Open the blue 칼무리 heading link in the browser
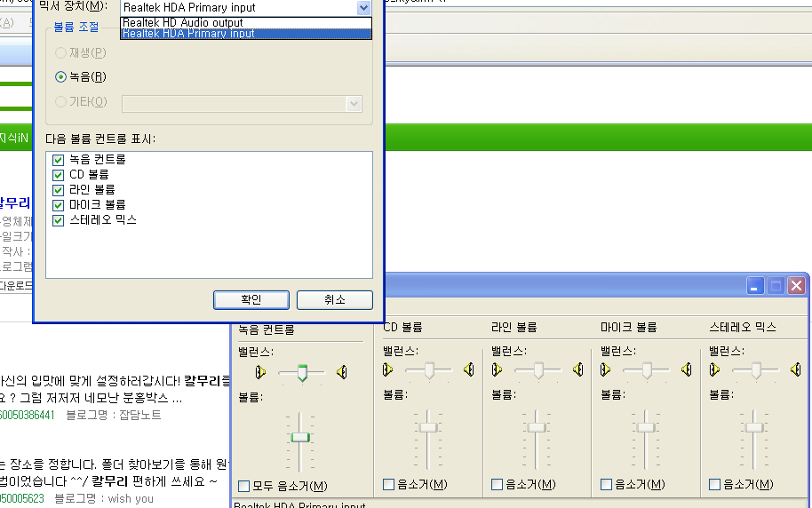The image size is (812, 508). (x=15, y=202)
